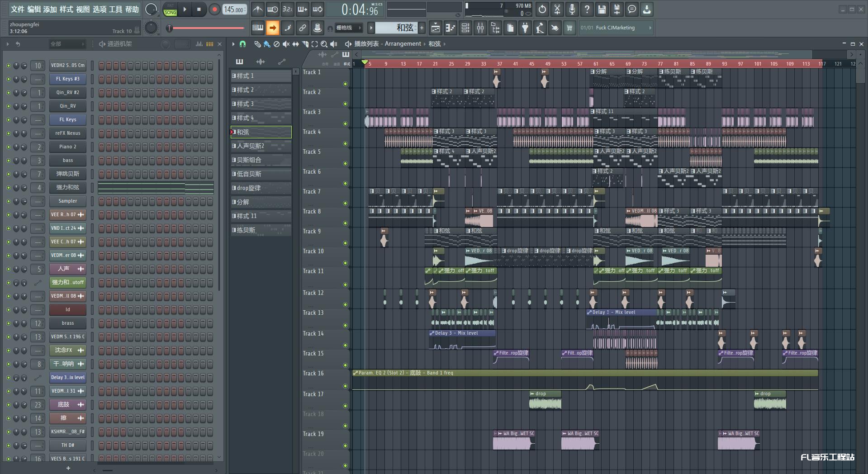This screenshot has width=868, height=474.
Task: Toggle PAT/SONG mode switch
Action: pyautogui.click(x=171, y=9)
